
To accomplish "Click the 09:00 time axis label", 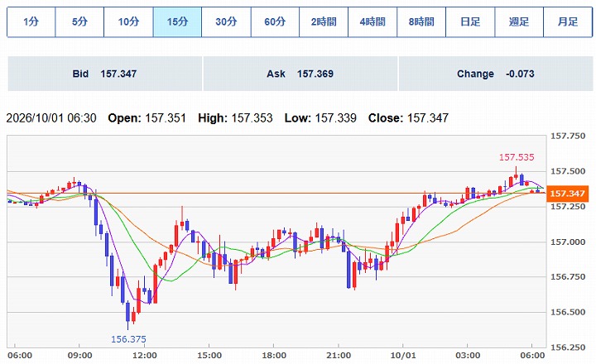I will [x=79, y=356].
